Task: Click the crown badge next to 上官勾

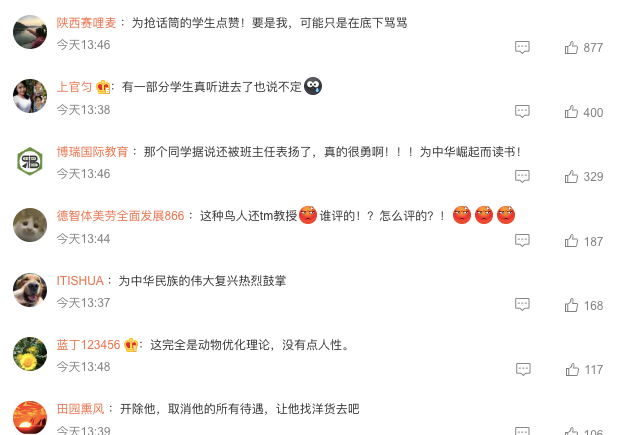Action: point(103,87)
